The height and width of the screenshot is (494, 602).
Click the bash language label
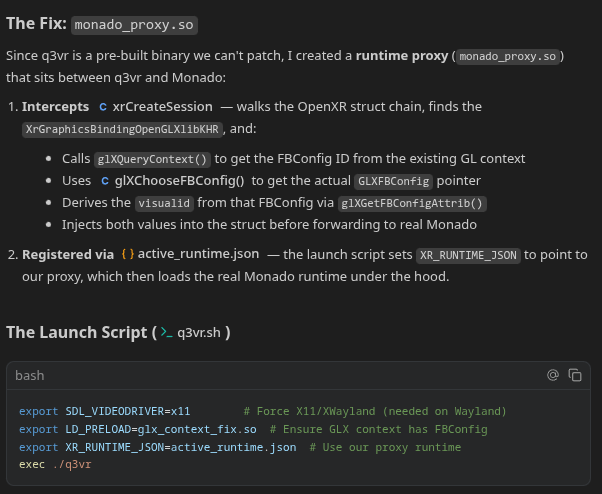[30, 376]
